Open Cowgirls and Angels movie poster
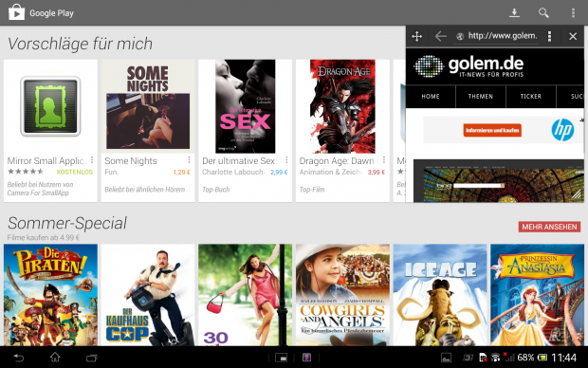Screen dimensions: 588x368 tap(342, 295)
